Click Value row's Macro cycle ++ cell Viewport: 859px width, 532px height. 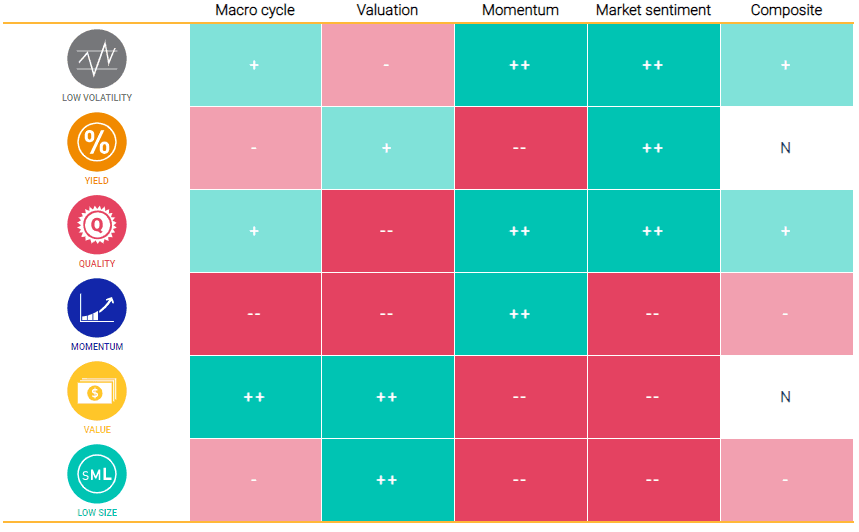point(255,397)
